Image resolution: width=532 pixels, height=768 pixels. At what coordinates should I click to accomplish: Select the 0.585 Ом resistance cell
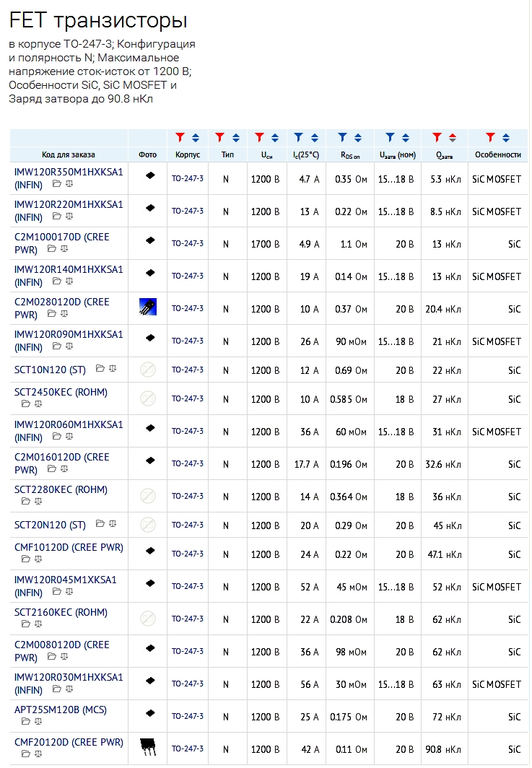click(349, 399)
